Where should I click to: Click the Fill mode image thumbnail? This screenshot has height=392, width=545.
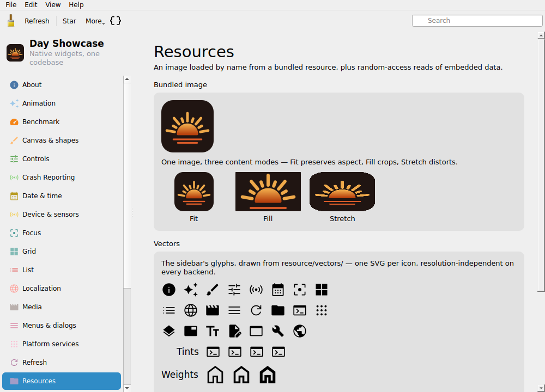(268, 192)
